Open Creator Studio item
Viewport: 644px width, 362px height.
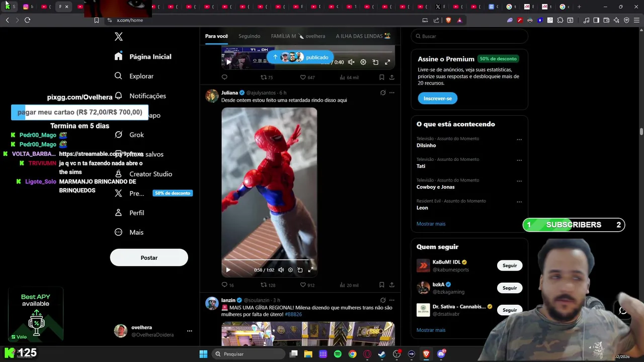point(143,174)
